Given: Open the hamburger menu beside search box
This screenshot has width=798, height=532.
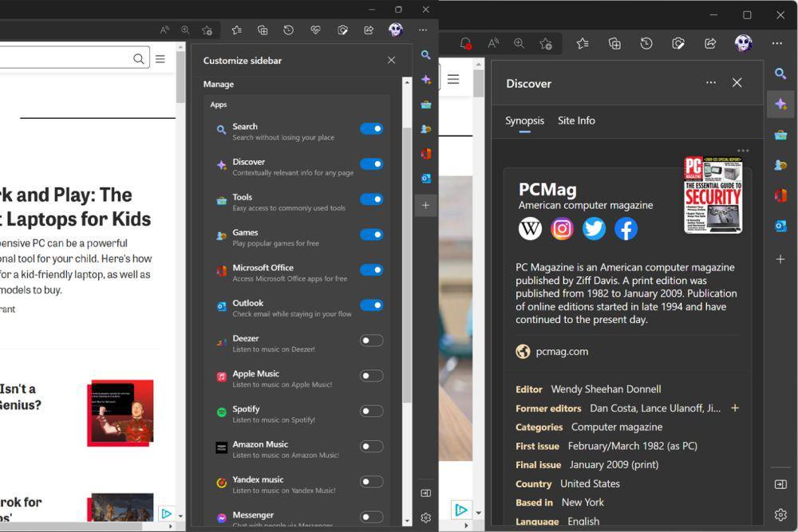Looking at the screenshot, I should tap(160, 59).
